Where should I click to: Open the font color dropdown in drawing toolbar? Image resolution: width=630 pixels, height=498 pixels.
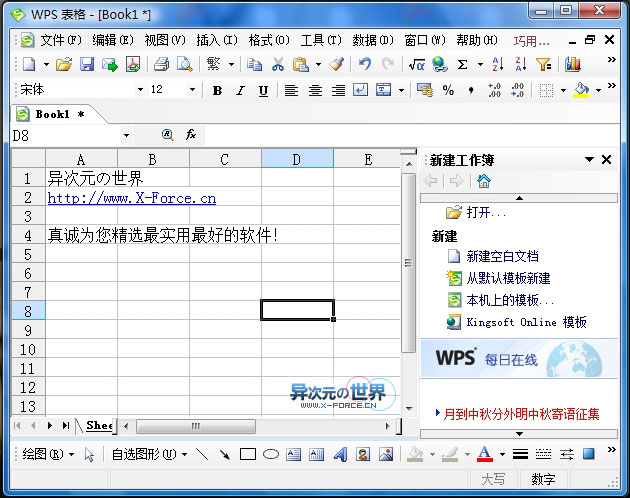(x=502, y=455)
